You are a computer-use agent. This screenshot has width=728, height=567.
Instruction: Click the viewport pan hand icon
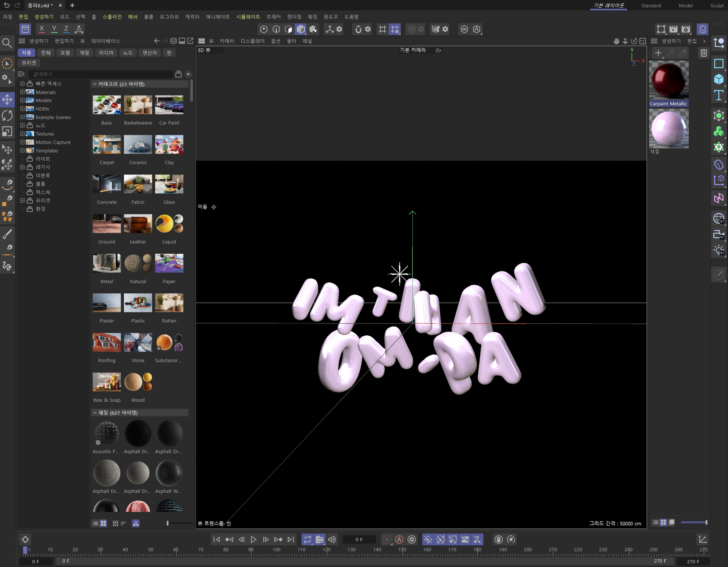[x=616, y=41]
